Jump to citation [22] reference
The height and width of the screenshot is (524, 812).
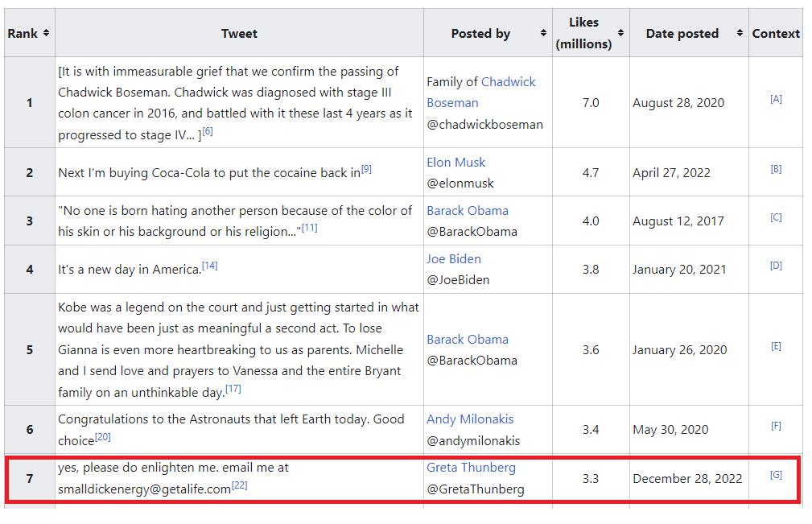(x=239, y=485)
